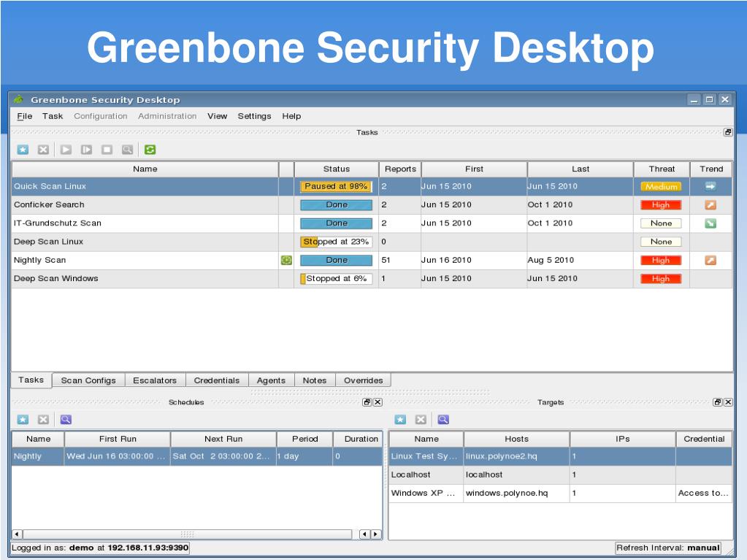747x560 pixels.
Task: Close the Schedules panel
Action: point(378,402)
